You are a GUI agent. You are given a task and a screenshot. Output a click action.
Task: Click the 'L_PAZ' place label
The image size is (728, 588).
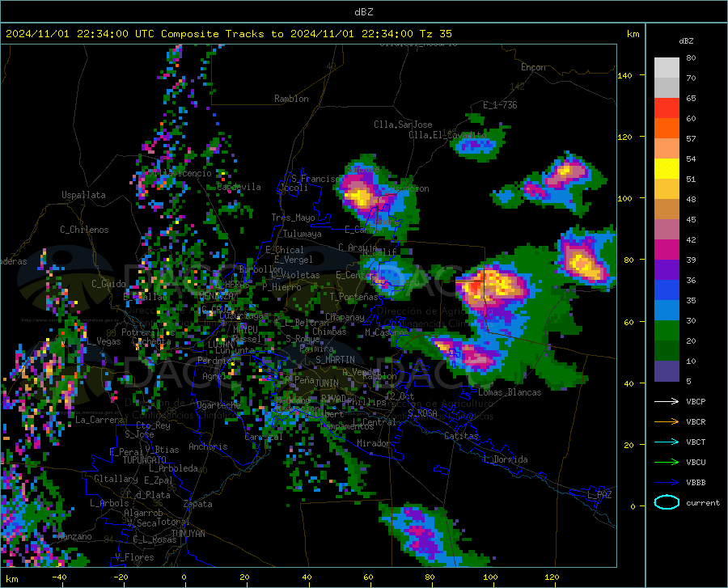point(599,495)
